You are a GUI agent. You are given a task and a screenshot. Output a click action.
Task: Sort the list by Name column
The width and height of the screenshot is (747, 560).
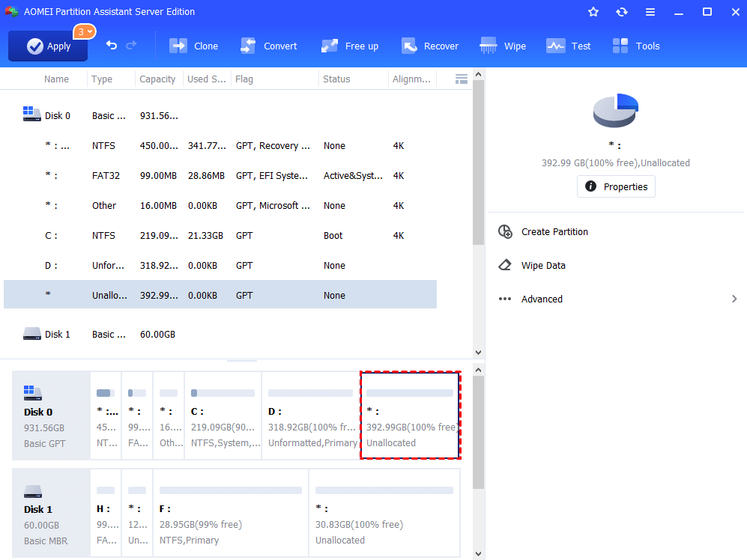[x=56, y=79]
